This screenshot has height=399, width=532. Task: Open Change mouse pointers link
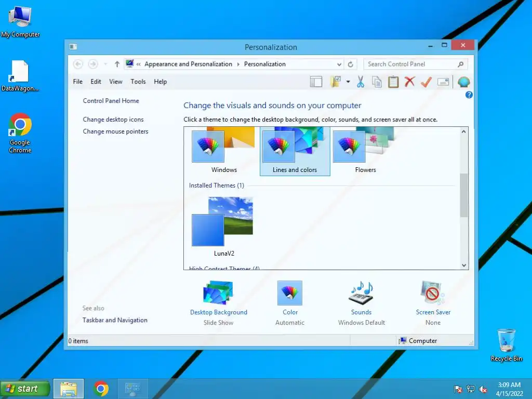coord(115,131)
